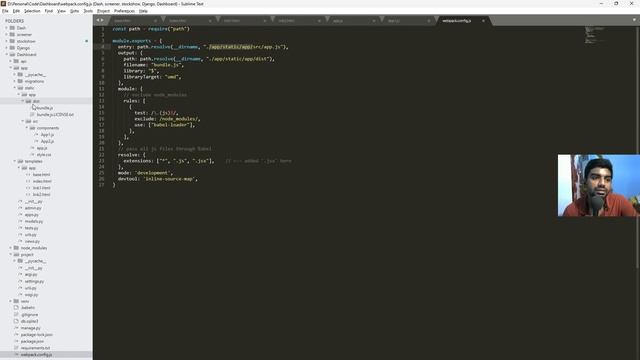Click the App2.js file icon
This screenshot has width=640, height=360.
click(x=37, y=141)
